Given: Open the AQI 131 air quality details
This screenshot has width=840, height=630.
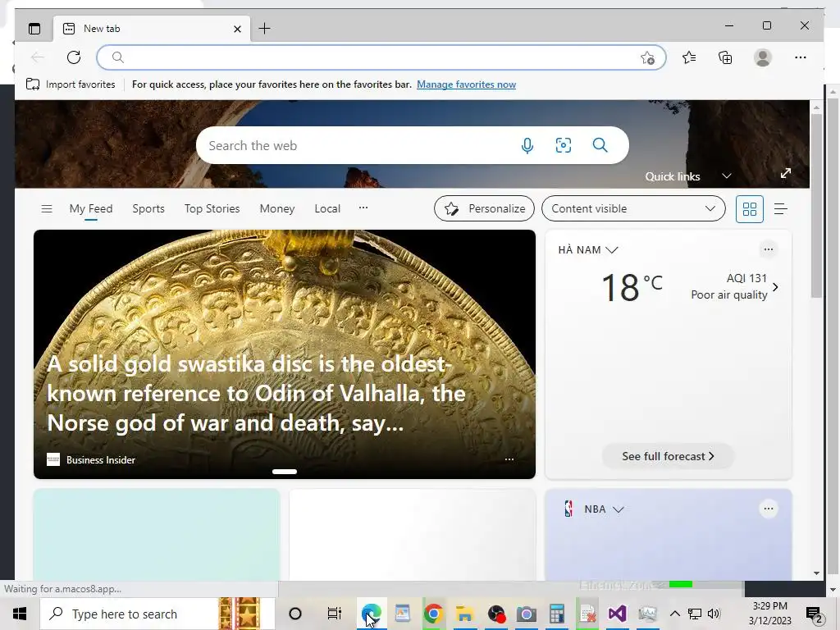Looking at the screenshot, I should [734, 286].
